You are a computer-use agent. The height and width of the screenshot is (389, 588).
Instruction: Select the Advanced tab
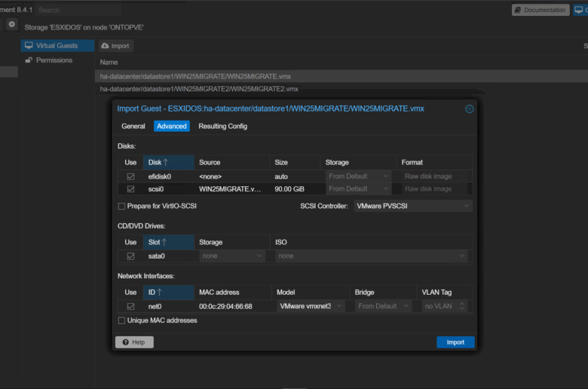[x=172, y=127]
